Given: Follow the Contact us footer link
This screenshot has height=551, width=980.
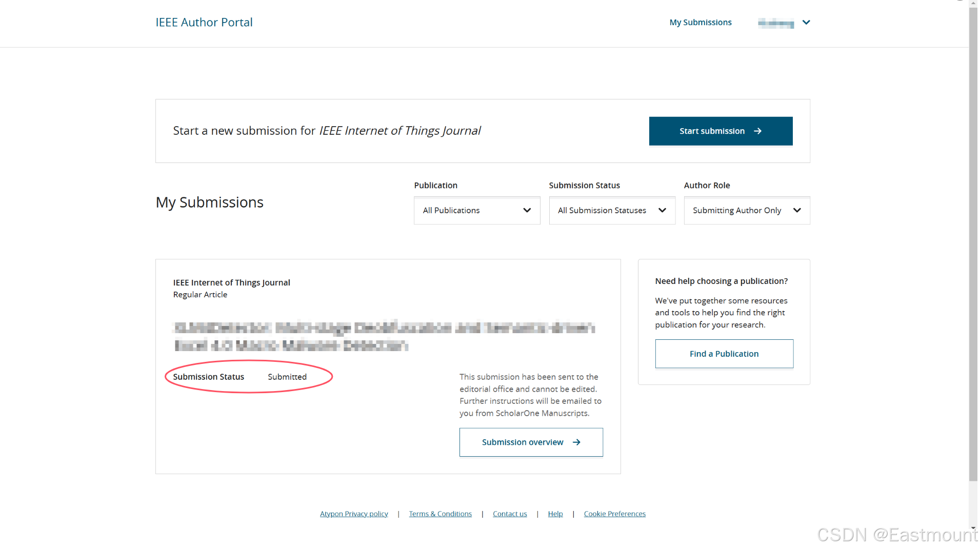Looking at the screenshot, I should (510, 514).
